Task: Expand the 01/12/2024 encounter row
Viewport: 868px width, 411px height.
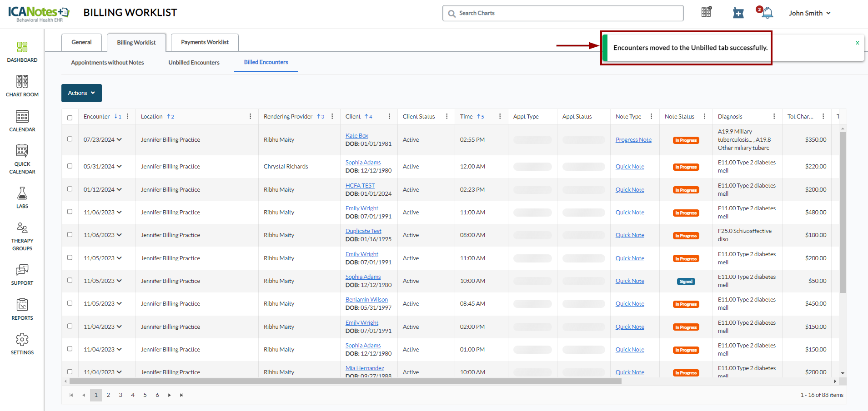Action: (119, 190)
